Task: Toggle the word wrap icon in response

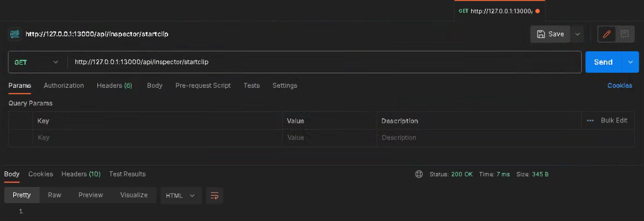Action: click(214, 196)
